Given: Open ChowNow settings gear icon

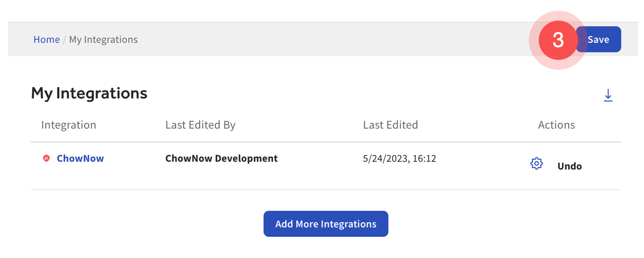Looking at the screenshot, I should (536, 164).
